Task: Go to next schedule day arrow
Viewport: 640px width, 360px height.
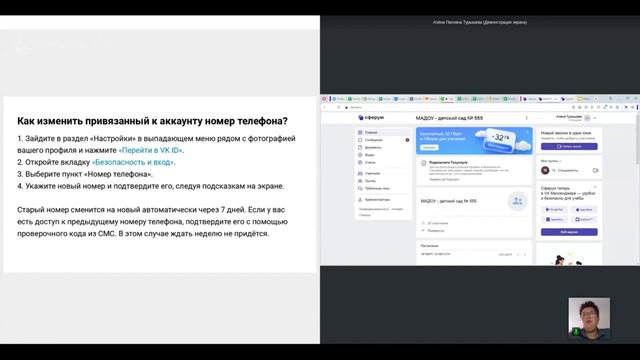Action: [524, 254]
